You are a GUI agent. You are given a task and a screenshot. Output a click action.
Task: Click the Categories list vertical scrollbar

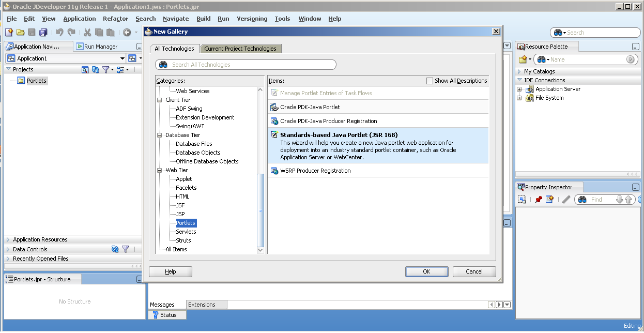(x=260, y=170)
